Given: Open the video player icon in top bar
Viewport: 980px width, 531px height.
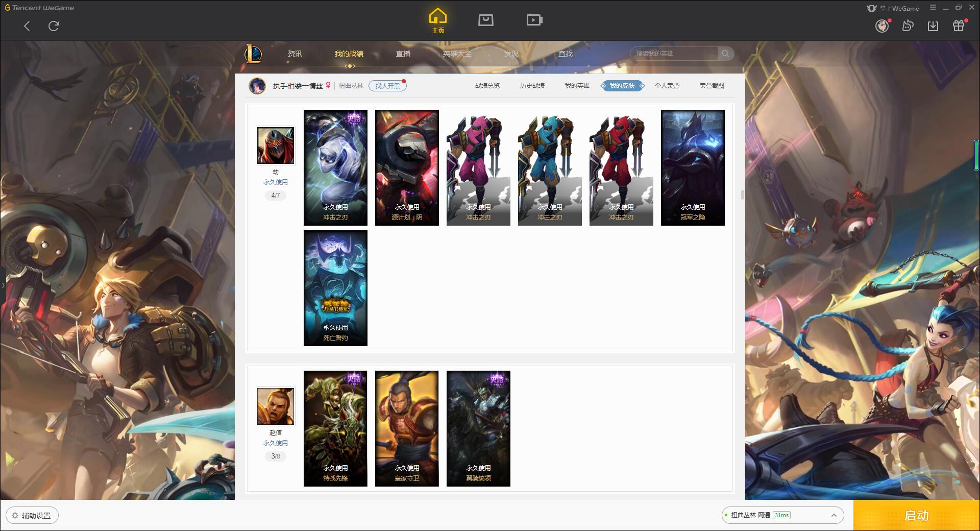Looking at the screenshot, I should tap(534, 20).
